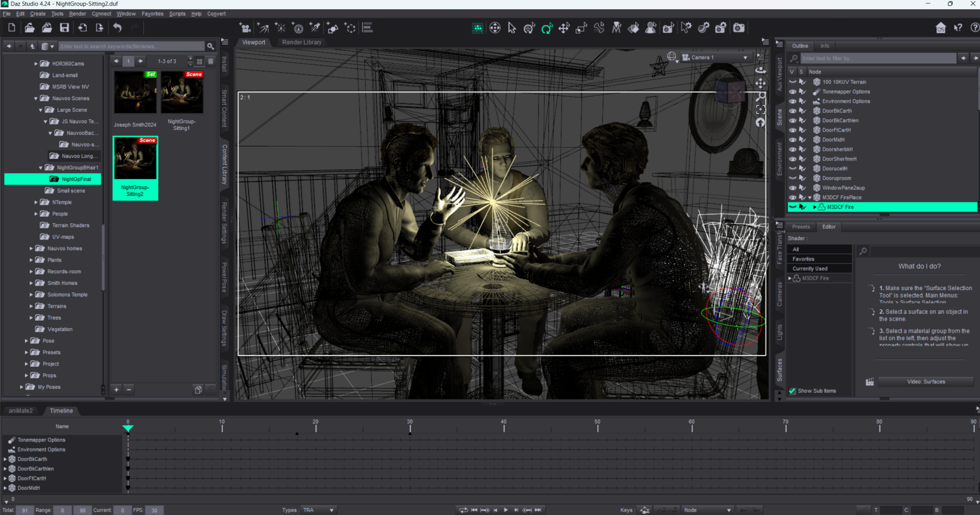Image resolution: width=980 pixels, height=515 pixels.
Task: Click the Video: Surfaces button
Action: click(926, 382)
